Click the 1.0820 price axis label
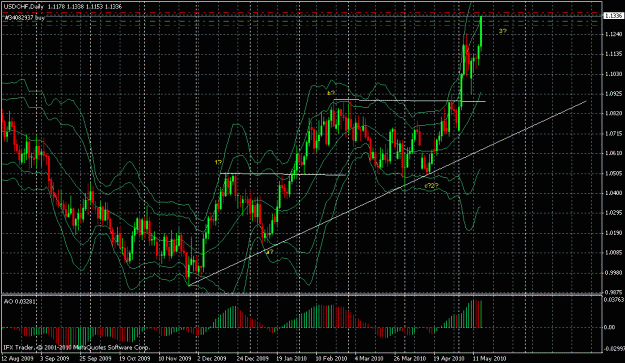The height and width of the screenshot is (363, 625). [x=613, y=114]
